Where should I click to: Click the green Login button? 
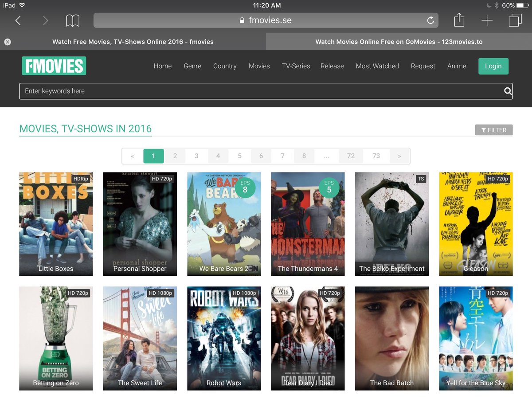click(493, 66)
